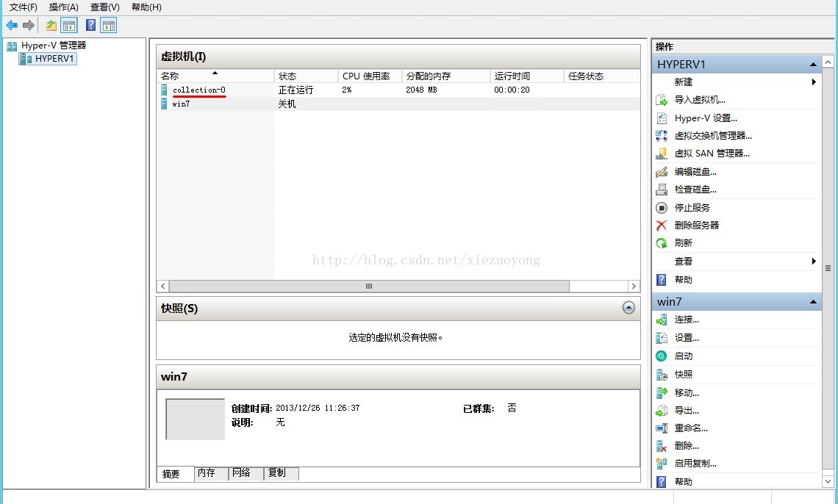Click the virtual machine list horizontal scrollbar thumb

(369, 287)
